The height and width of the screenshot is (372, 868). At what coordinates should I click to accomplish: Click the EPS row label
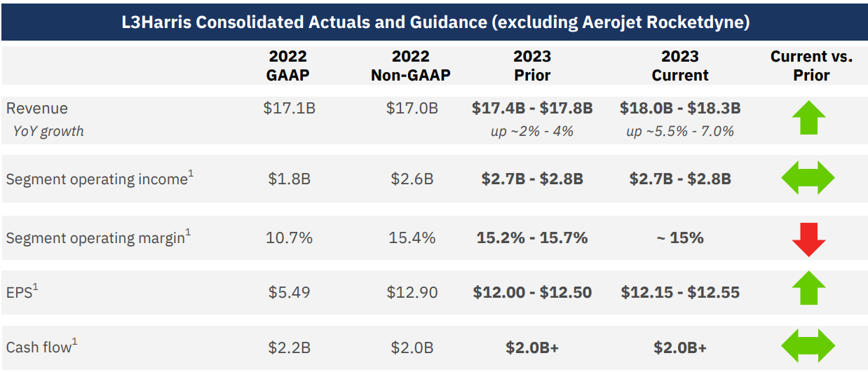click(x=21, y=292)
